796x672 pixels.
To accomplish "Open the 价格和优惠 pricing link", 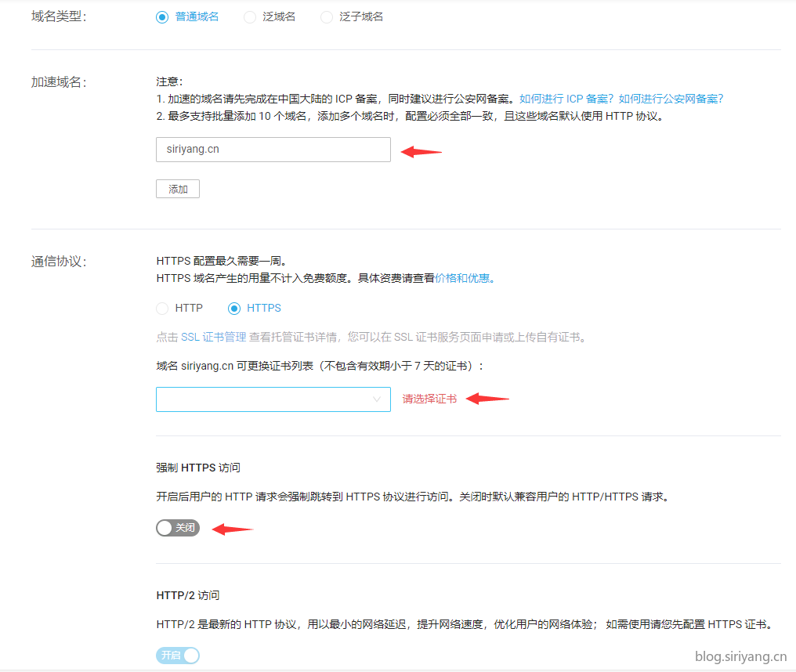I will click(465, 278).
